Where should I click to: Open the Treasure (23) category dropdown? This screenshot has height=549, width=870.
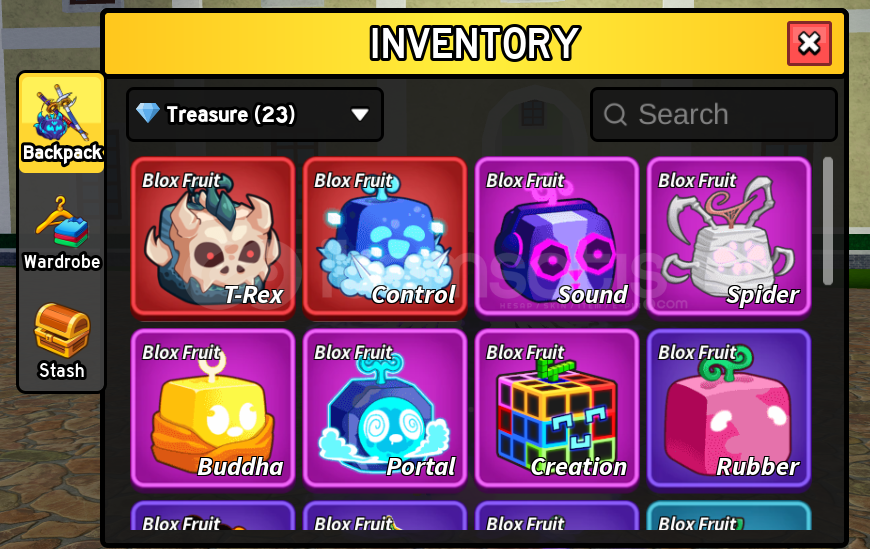255,114
